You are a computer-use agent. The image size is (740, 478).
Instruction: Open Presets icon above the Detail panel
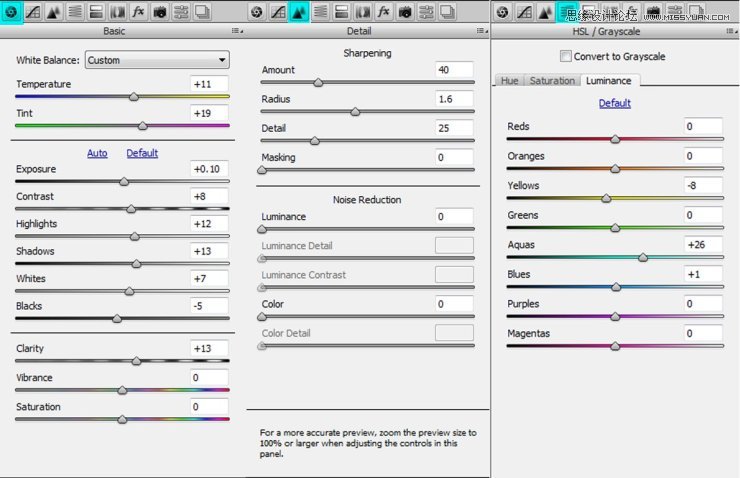click(426, 12)
